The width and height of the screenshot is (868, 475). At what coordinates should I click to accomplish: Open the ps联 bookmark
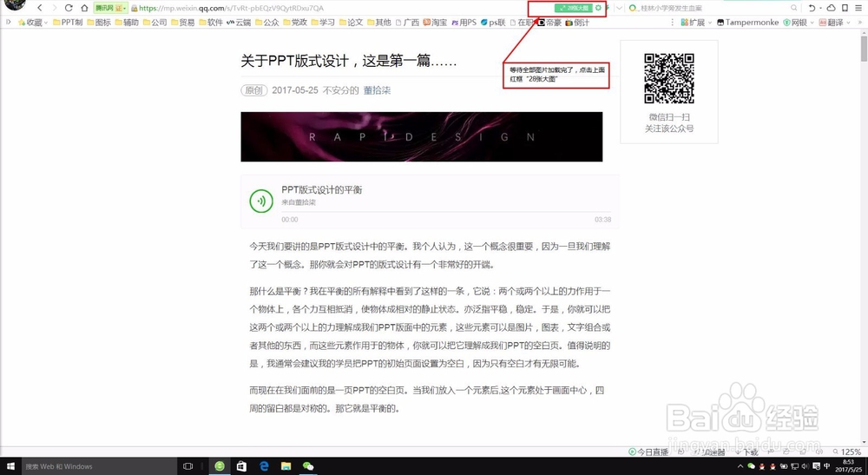493,23
